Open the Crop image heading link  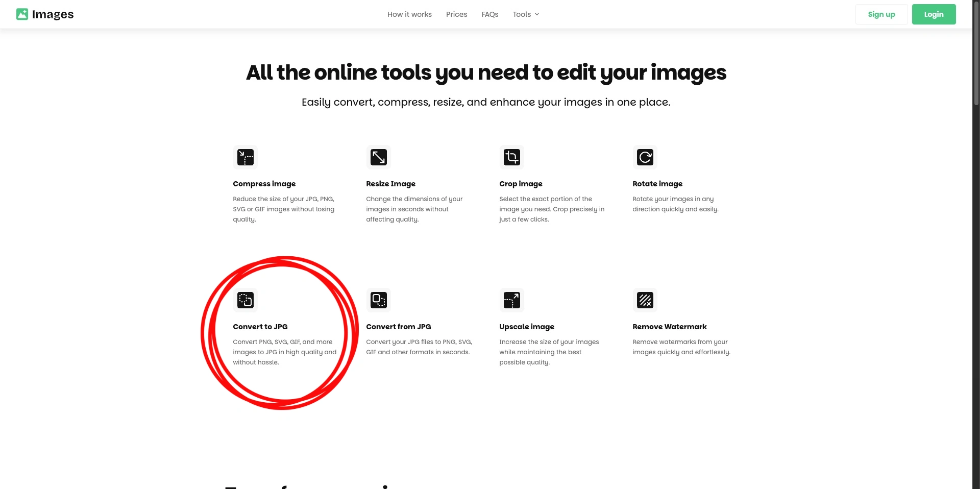click(521, 184)
